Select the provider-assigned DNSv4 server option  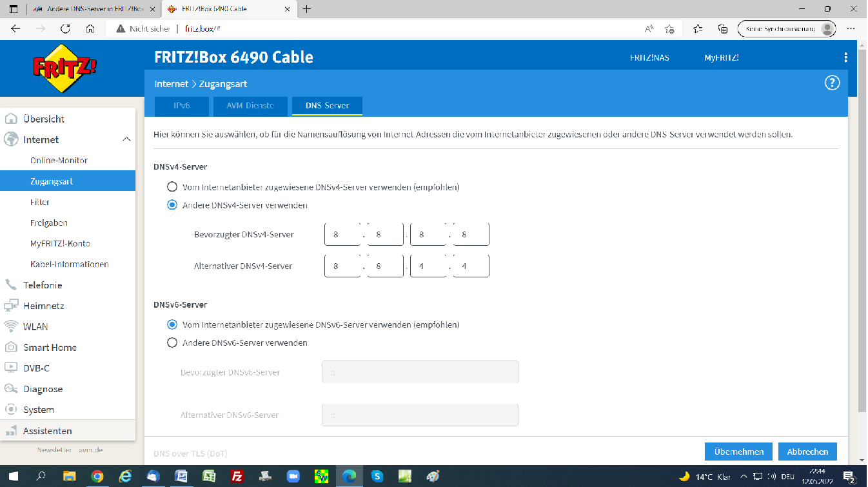point(172,187)
